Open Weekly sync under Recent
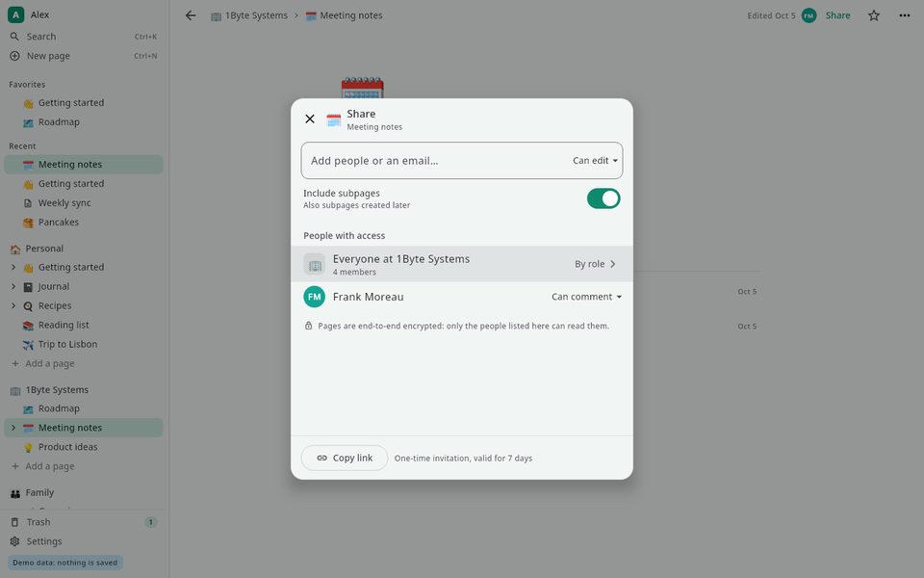924x578 pixels. pyautogui.click(x=83, y=203)
